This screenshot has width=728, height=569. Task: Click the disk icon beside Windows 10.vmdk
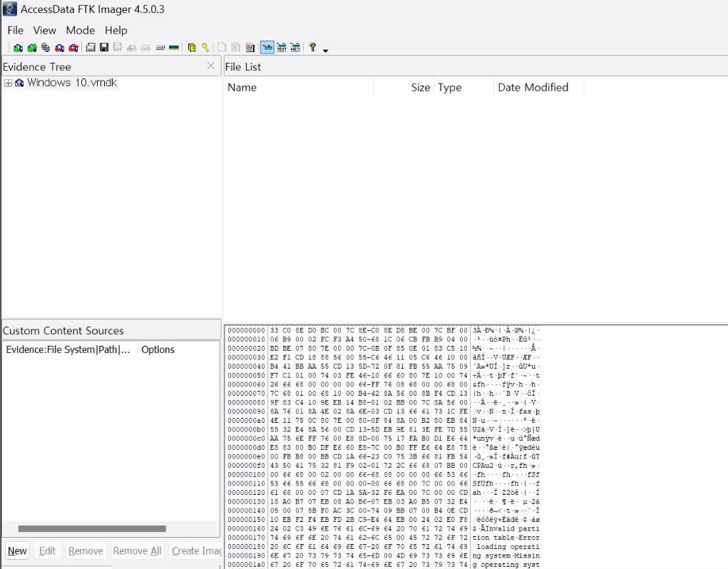click(x=19, y=83)
